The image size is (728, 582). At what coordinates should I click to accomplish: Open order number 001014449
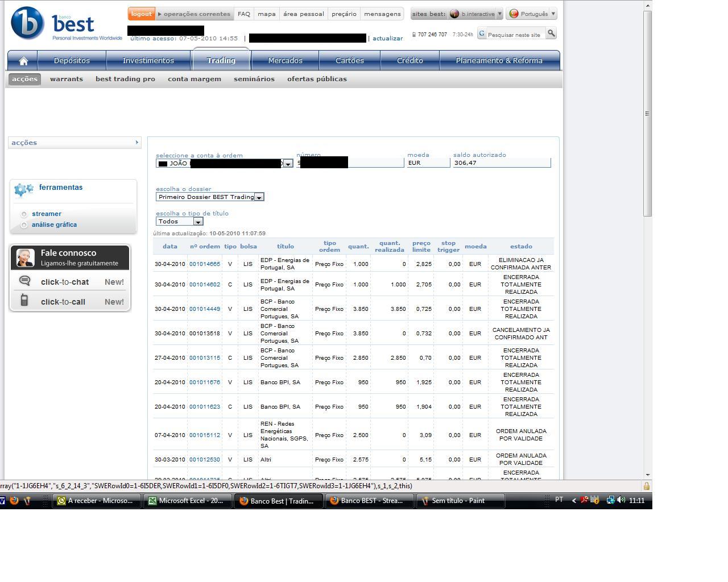(x=205, y=309)
